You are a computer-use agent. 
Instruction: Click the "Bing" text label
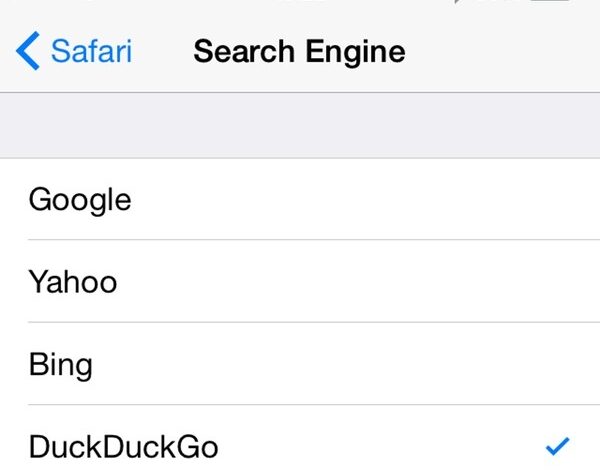click(61, 364)
